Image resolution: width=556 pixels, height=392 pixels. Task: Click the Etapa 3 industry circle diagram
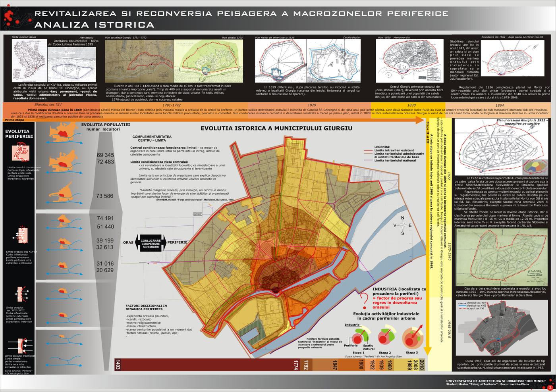click(412, 337)
